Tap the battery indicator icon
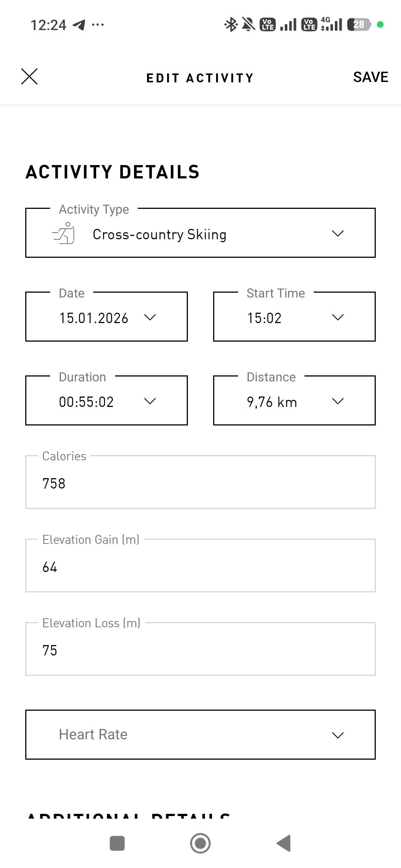 click(x=359, y=25)
